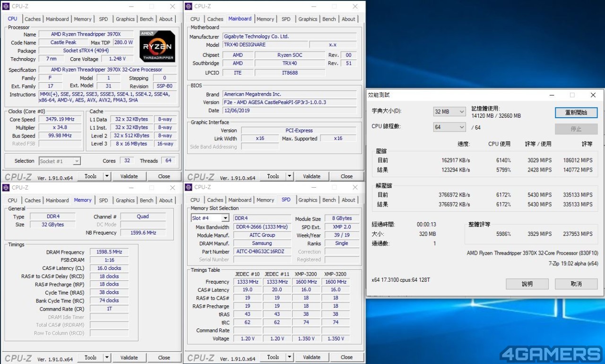Click the DRAM Manuf. Samsung field
The image size is (605, 364).
coord(262,243)
